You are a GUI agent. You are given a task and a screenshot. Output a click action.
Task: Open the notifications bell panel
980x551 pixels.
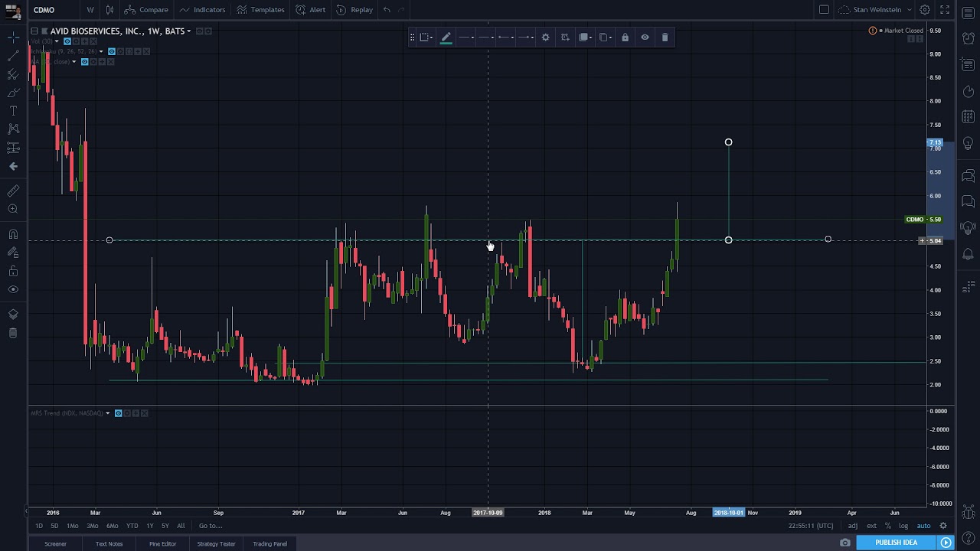(x=968, y=253)
